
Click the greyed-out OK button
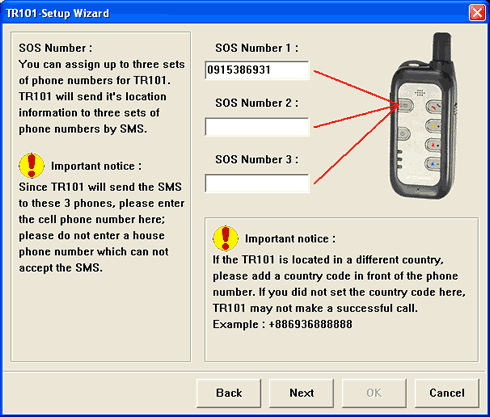pyautogui.click(x=374, y=393)
